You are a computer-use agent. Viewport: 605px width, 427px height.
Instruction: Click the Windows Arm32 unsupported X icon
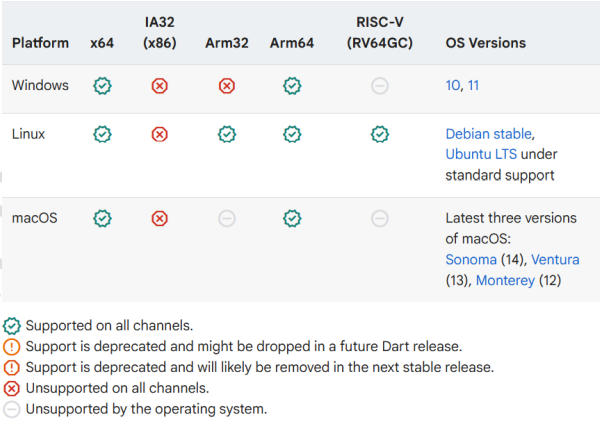pyautogui.click(x=227, y=86)
